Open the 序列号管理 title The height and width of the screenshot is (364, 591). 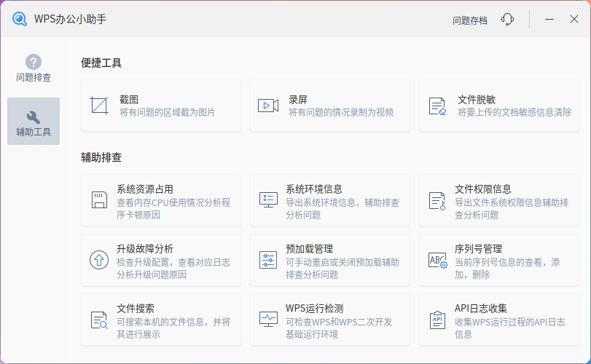(x=478, y=249)
